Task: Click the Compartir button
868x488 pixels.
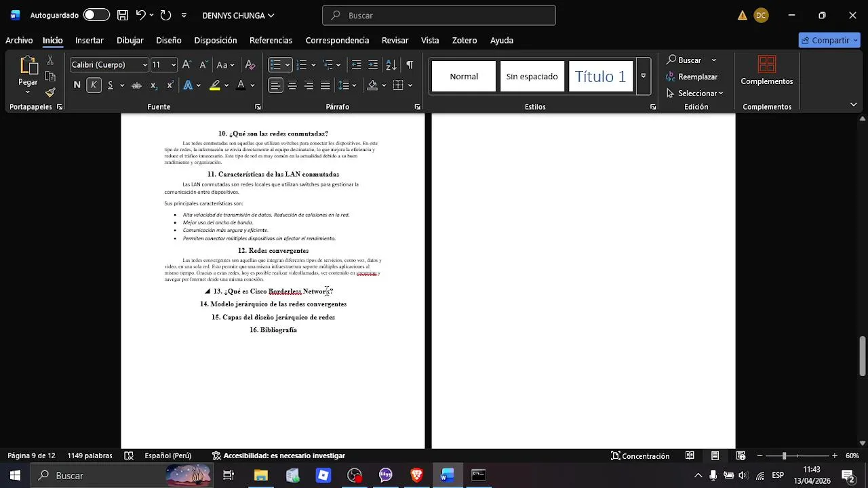Action: pyautogui.click(x=829, y=40)
